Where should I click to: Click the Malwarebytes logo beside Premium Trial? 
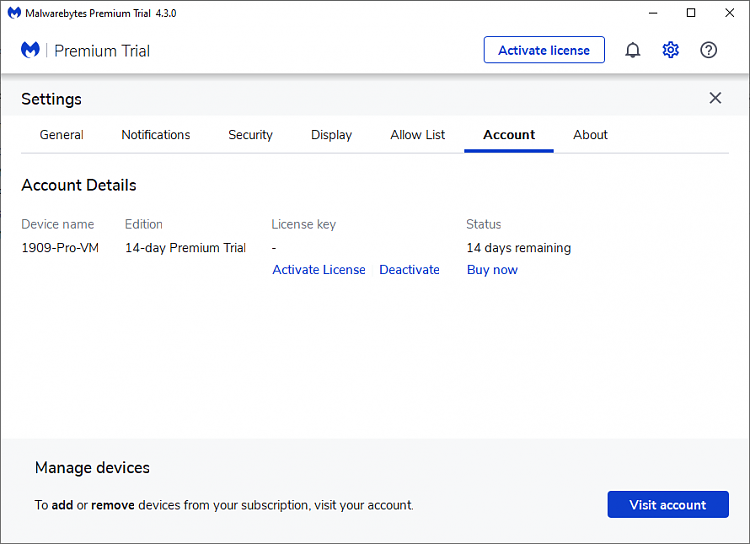click(x=30, y=50)
